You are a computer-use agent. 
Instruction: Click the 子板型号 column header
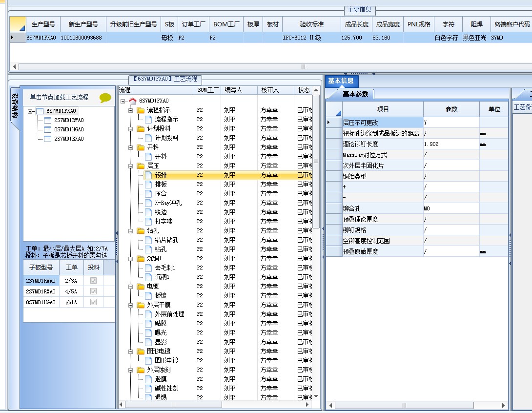pos(41,267)
